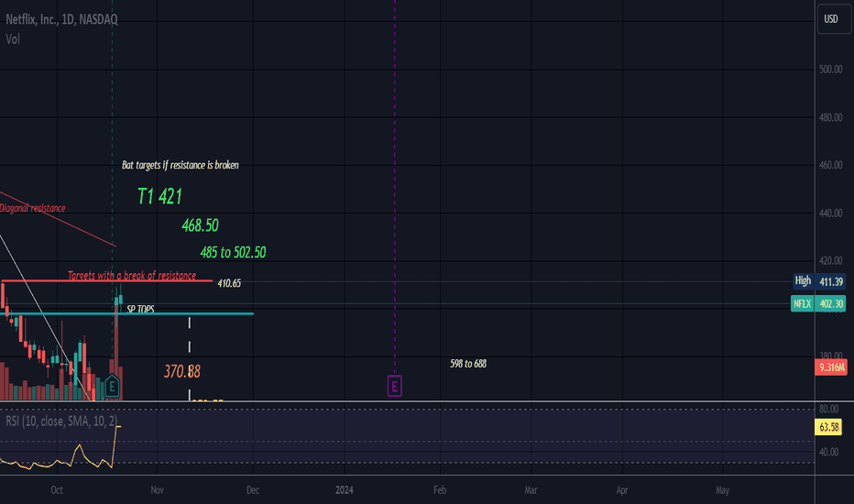
Task: Click the orange RSI line
Action: click(80, 447)
